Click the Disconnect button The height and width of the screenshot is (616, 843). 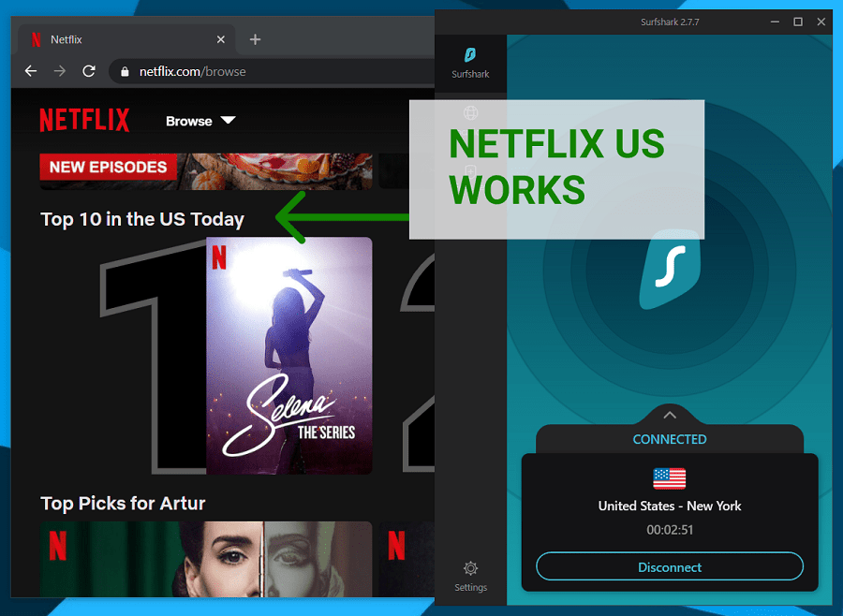tap(670, 566)
